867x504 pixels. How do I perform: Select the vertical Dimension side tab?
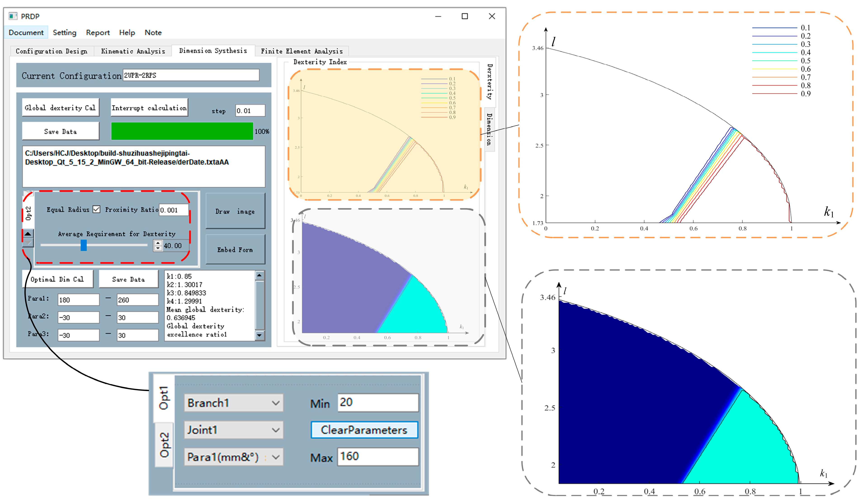point(489,130)
